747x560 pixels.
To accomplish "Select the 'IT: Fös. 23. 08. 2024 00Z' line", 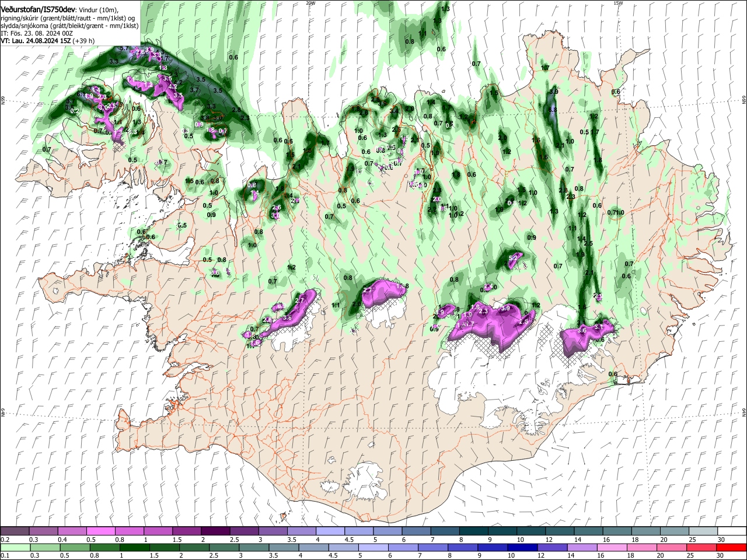I will point(36,34).
